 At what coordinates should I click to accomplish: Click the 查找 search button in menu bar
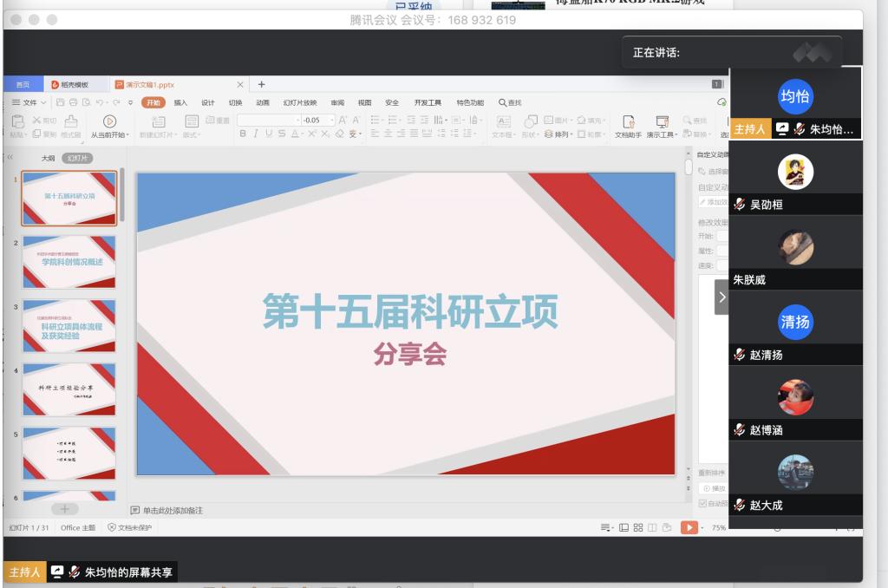510,102
